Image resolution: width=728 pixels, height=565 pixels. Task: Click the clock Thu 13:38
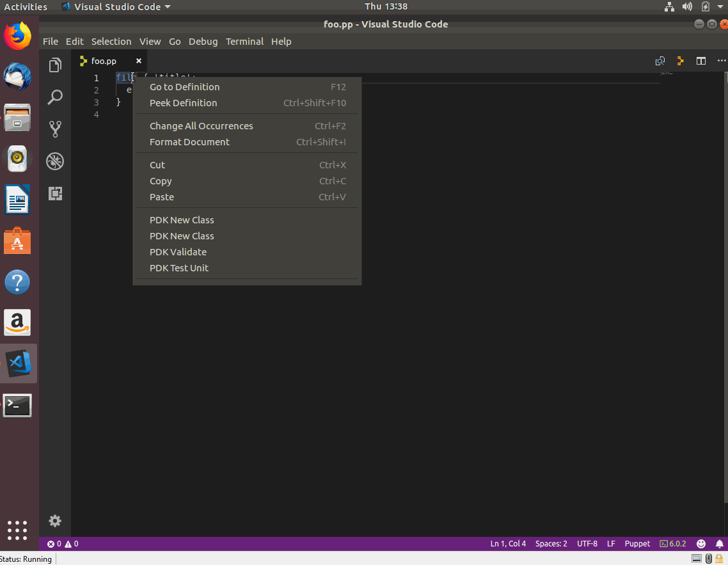(x=386, y=6)
